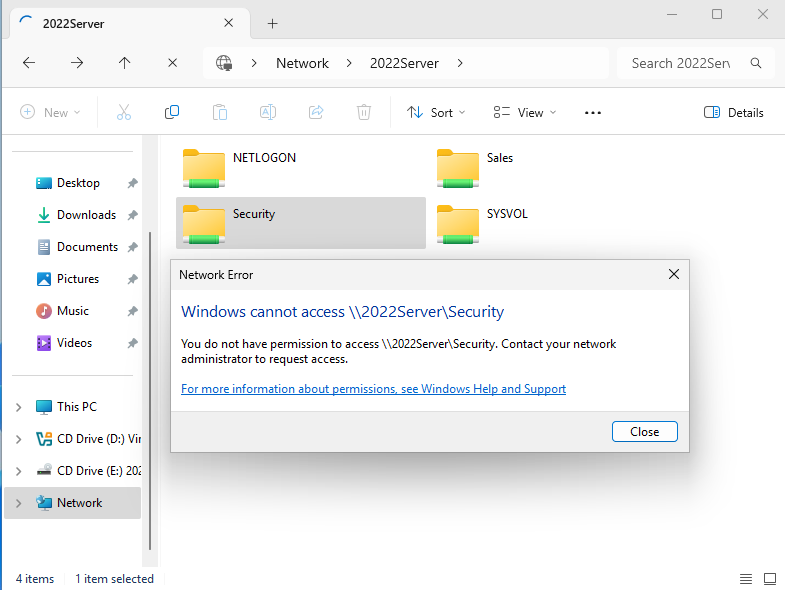This screenshot has width=785, height=590.
Task: Expand the Network tree node
Action: click(19, 503)
